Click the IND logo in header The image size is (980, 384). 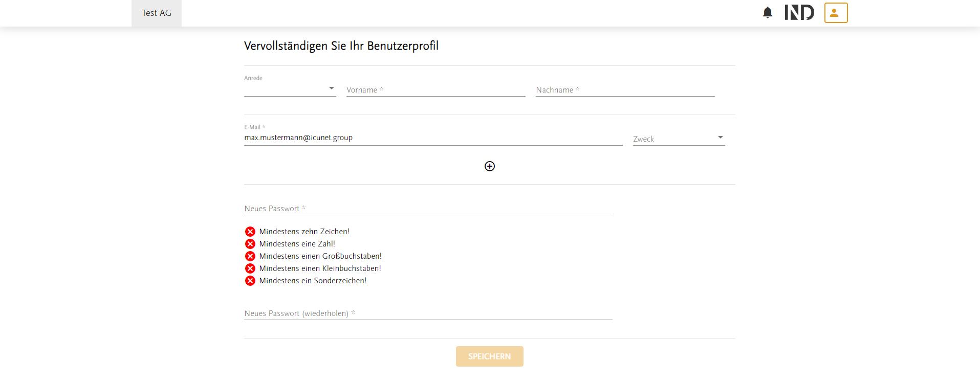(799, 12)
